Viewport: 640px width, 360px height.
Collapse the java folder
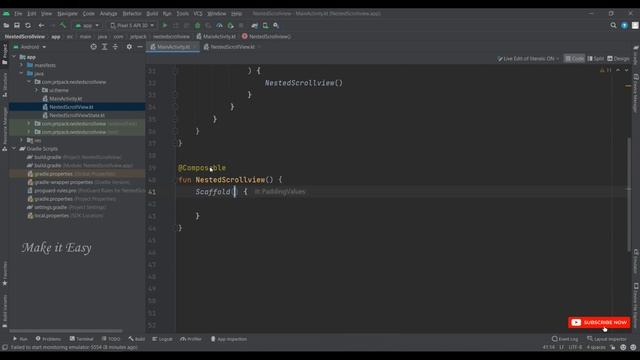pos(22,73)
